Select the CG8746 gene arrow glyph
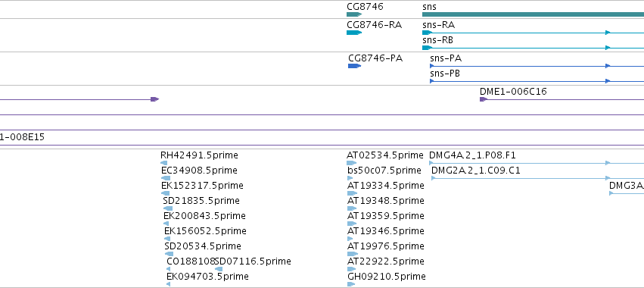This screenshot has width=644, height=288. pos(354,14)
